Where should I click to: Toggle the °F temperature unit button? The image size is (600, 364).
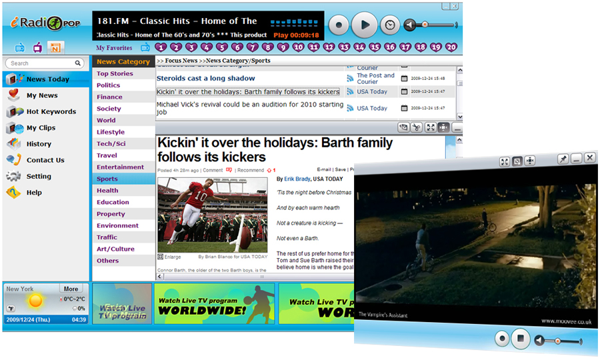point(11,309)
